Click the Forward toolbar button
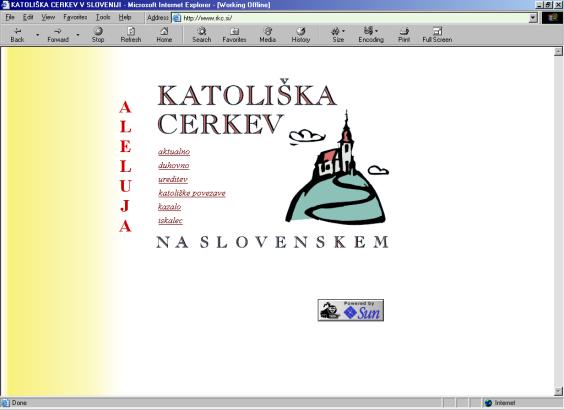Viewport: 564px width, 410px height. (x=58, y=35)
